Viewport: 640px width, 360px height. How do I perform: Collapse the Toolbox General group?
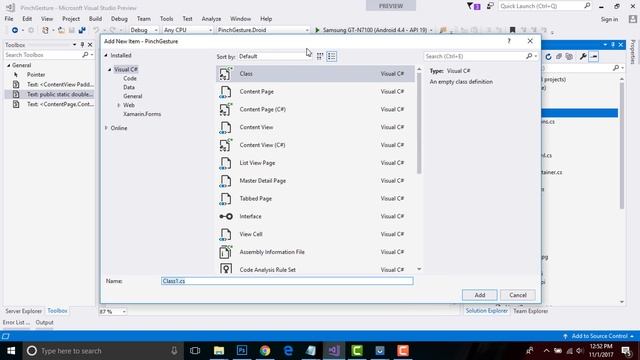coord(8,65)
